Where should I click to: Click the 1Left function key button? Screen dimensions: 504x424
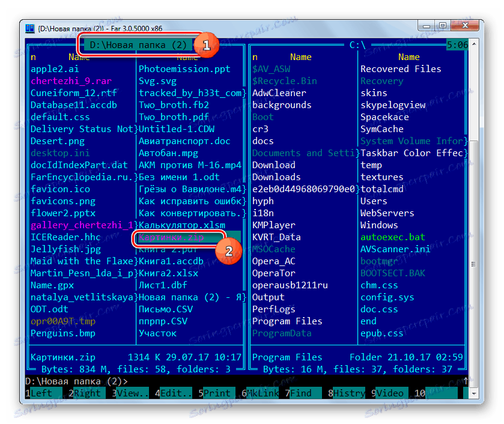44,393
